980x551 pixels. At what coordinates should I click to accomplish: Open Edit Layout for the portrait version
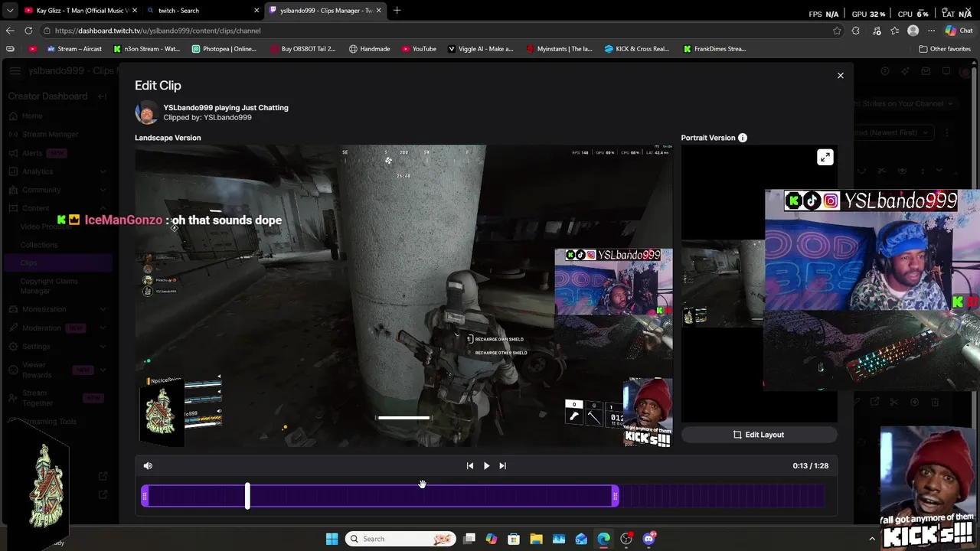click(x=759, y=435)
